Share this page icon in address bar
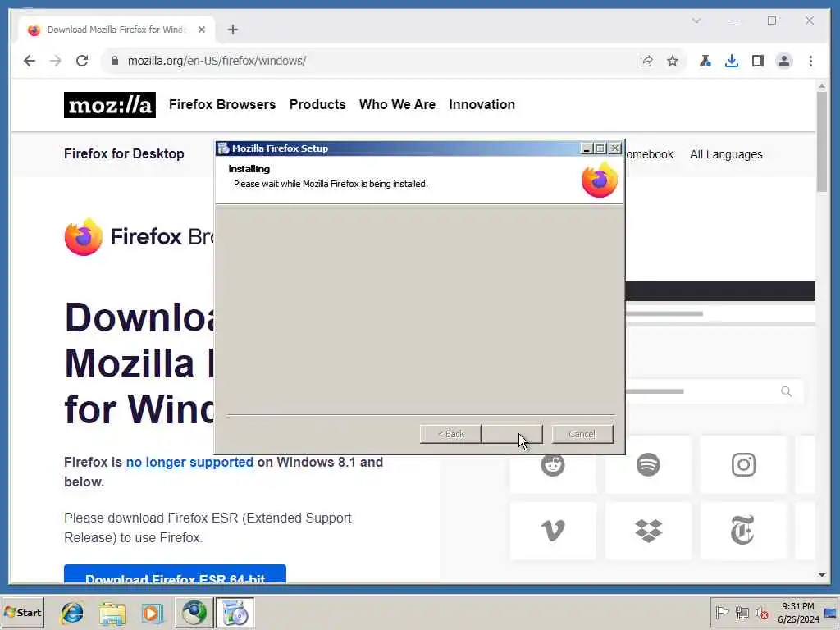 click(x=646, y=61)
